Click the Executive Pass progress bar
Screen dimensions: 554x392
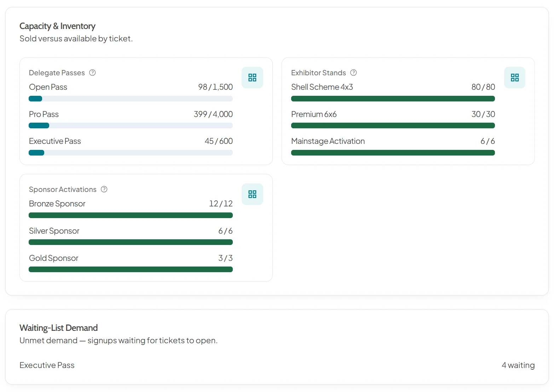tap(131, 153)
